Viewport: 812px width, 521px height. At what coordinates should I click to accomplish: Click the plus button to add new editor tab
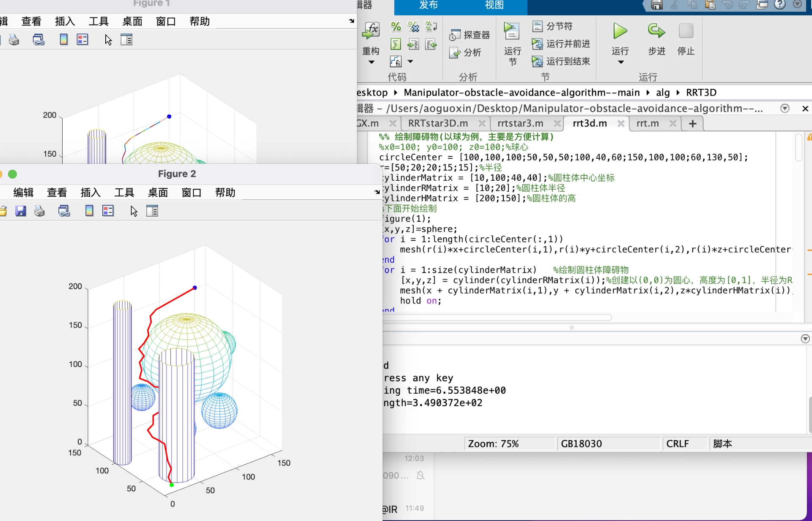(692, 124)
